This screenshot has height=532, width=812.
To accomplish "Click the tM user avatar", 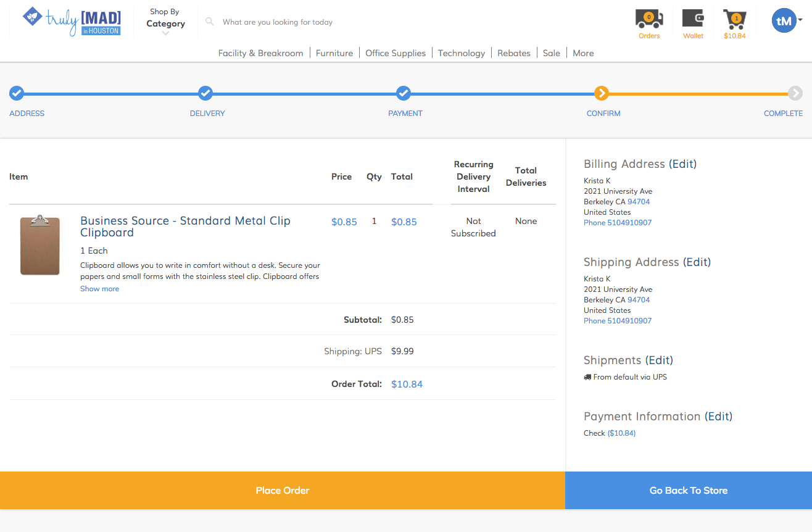I will pyautogui.click(x=784, y=20).
